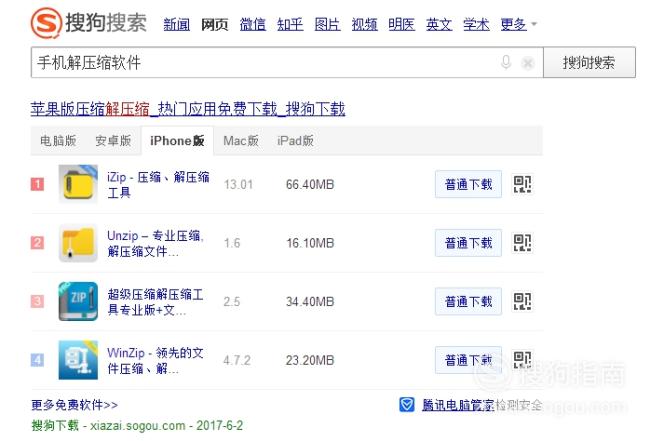
Task: Open the 更多免费软件>> link
Action: 75,405
